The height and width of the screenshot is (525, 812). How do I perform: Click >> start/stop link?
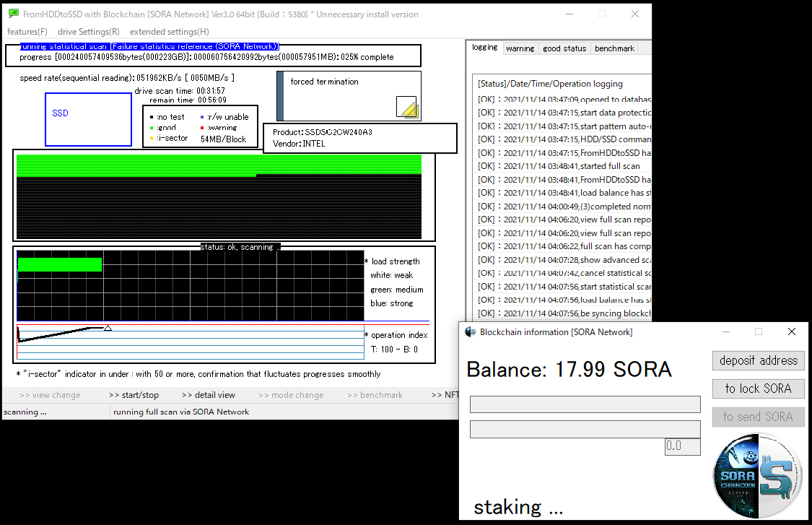tap(134, 395)
